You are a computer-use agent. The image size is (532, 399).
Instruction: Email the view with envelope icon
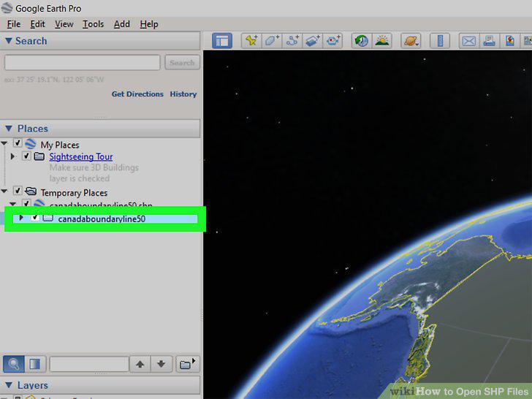point(469,41)
